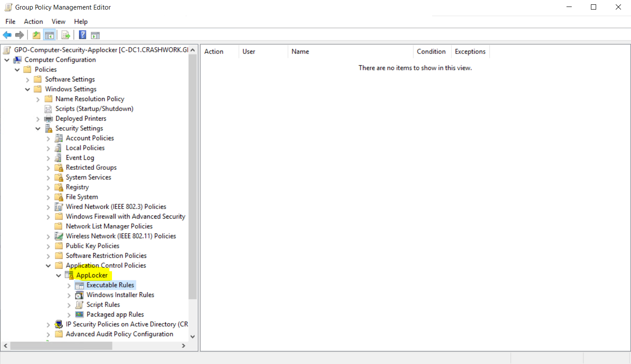Image resolution: width=631 pixels, height=364 pixels.
Task: Maximize the Group Policy Management Editor window
Action: click(593, 7)
